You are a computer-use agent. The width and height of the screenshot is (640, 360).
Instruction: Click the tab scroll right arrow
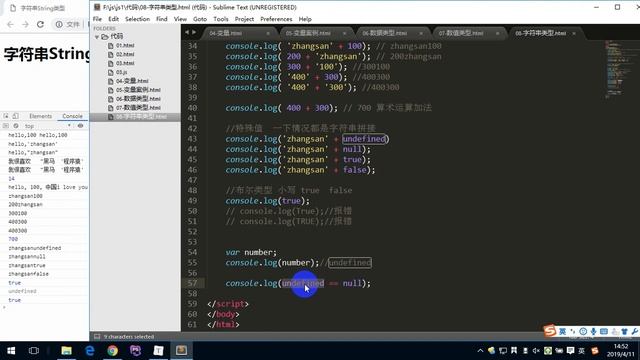click(194, 32)
